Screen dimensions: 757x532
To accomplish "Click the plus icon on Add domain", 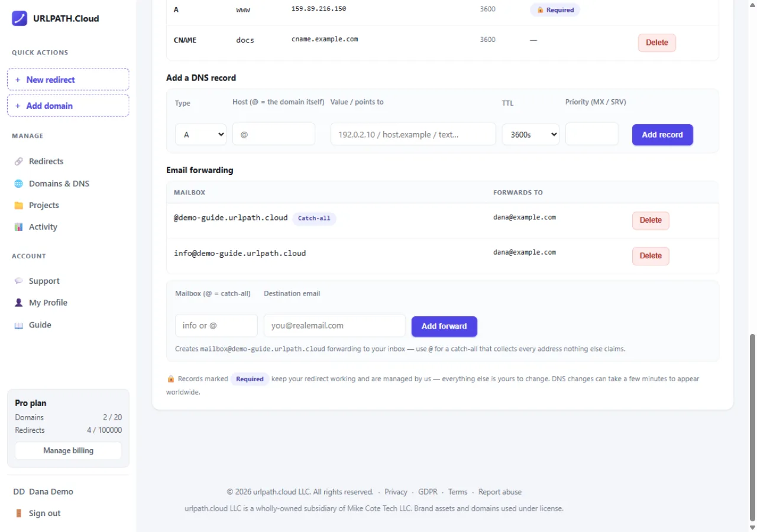I will point(18,106).
